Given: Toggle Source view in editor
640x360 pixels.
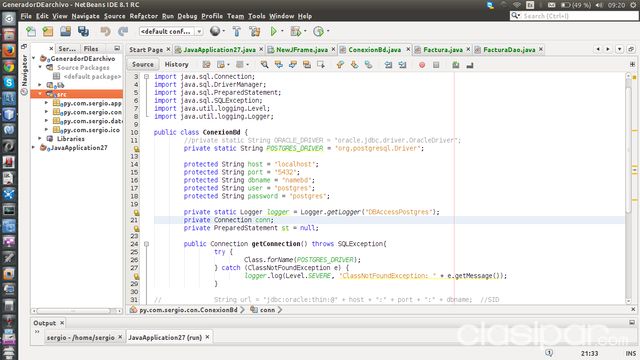Looking at the screenshot, I should pos(143,64).
